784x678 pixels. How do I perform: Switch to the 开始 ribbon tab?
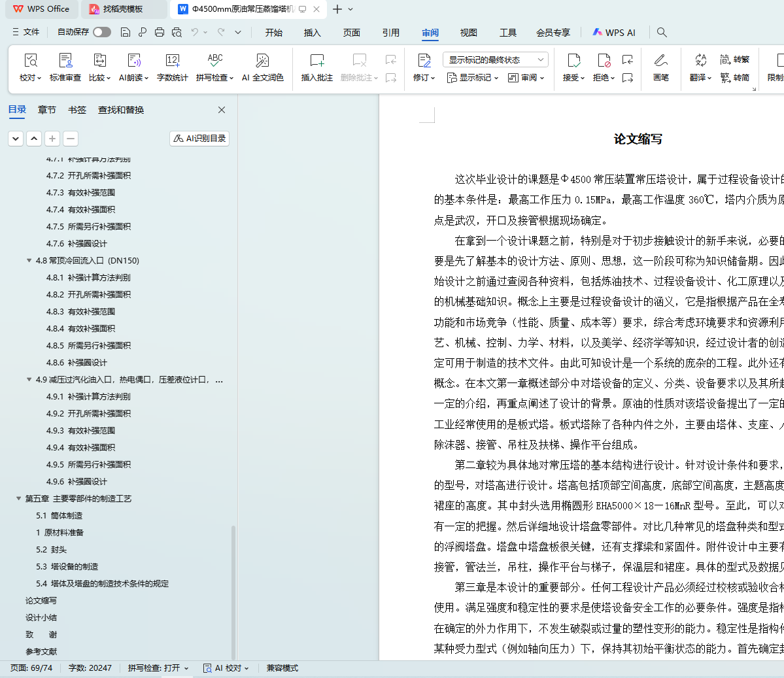coord(273,33)
